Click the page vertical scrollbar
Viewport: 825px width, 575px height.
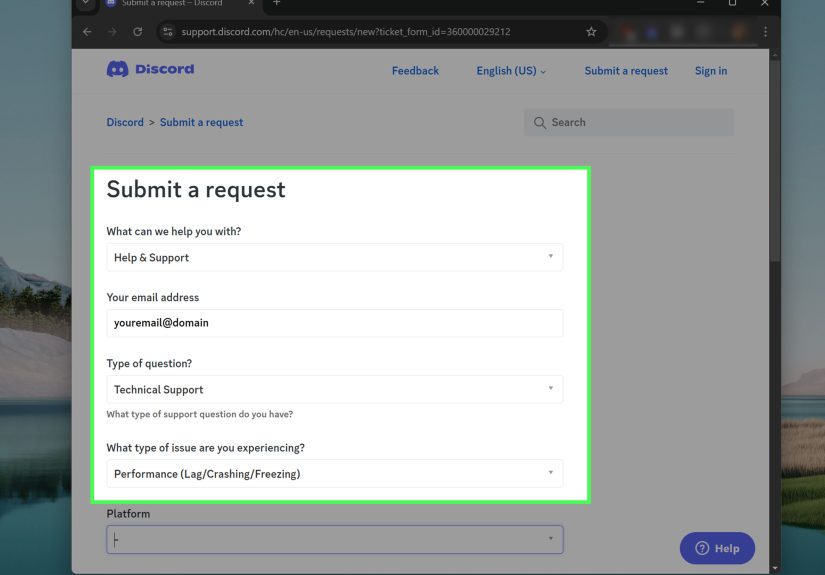pyautogui.click(x=774, y=160)
